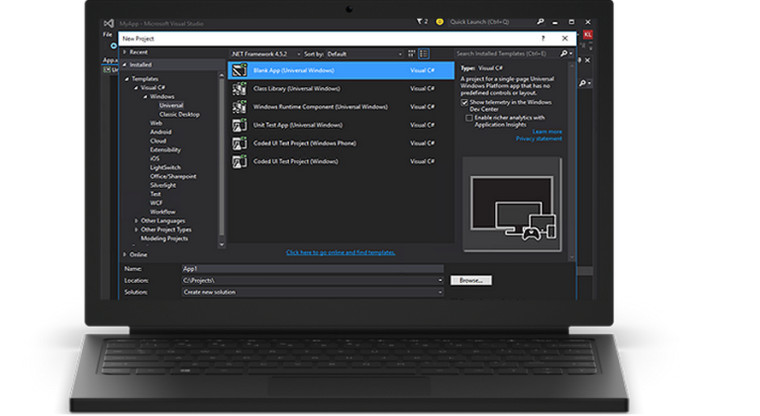
Task: Collapse the Templates tree node
Action: (127, 79)
